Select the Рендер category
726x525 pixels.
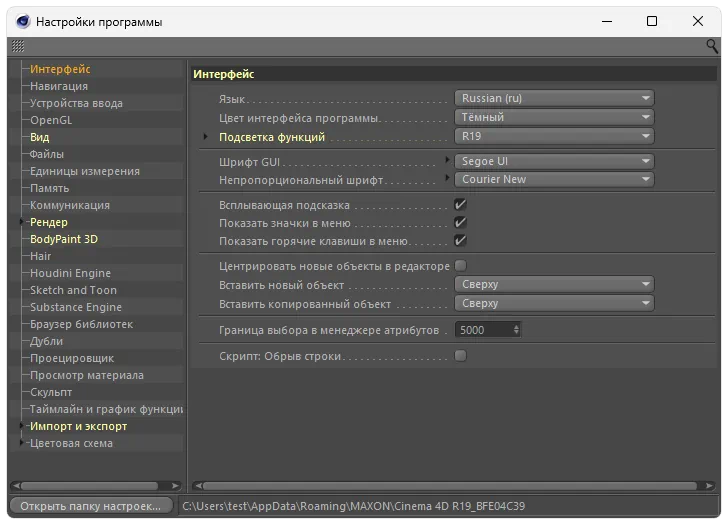pos(49,222)
